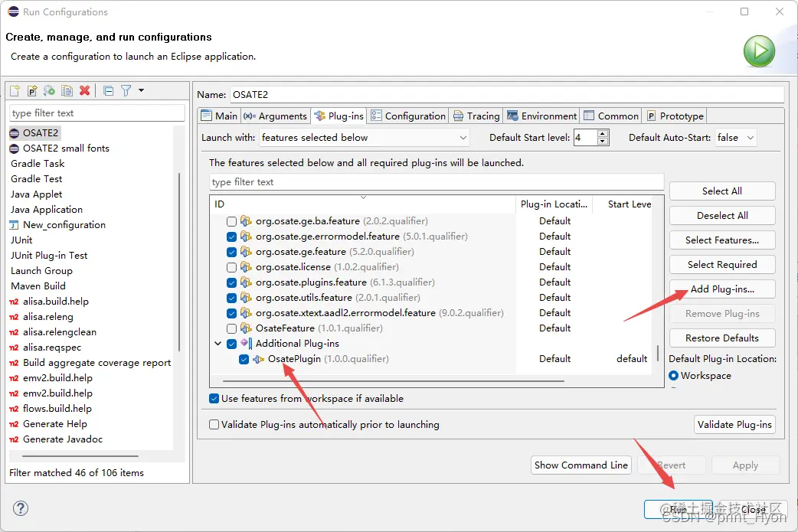The height and width of the screenshot is (532, 798).
Task: Click the org.osate.ge.feature icon
Action: 247,252
